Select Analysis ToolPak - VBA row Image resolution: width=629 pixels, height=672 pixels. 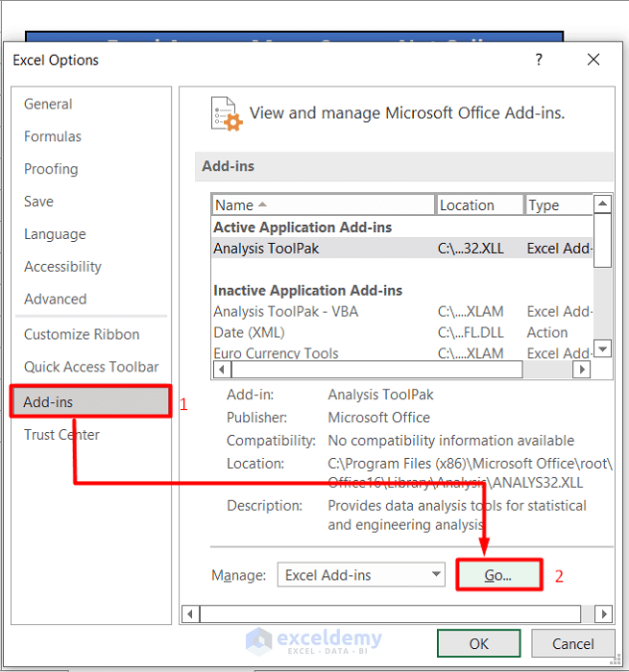[402, 312]
